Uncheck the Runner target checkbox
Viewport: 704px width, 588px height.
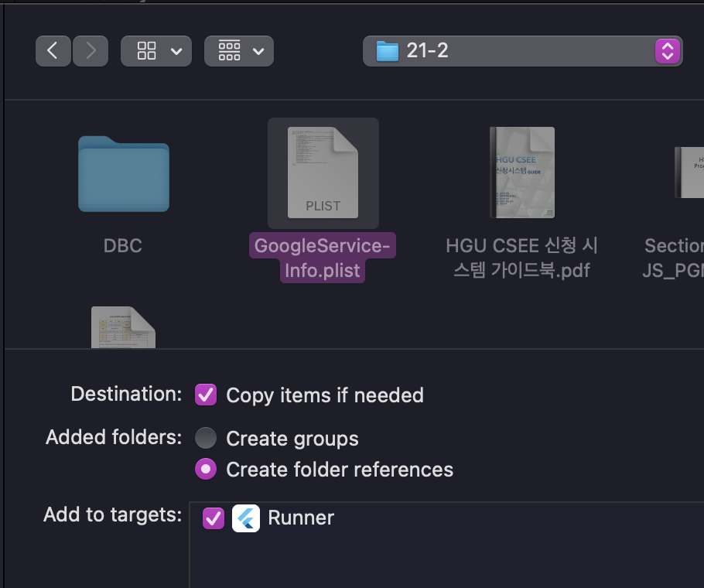213,518
